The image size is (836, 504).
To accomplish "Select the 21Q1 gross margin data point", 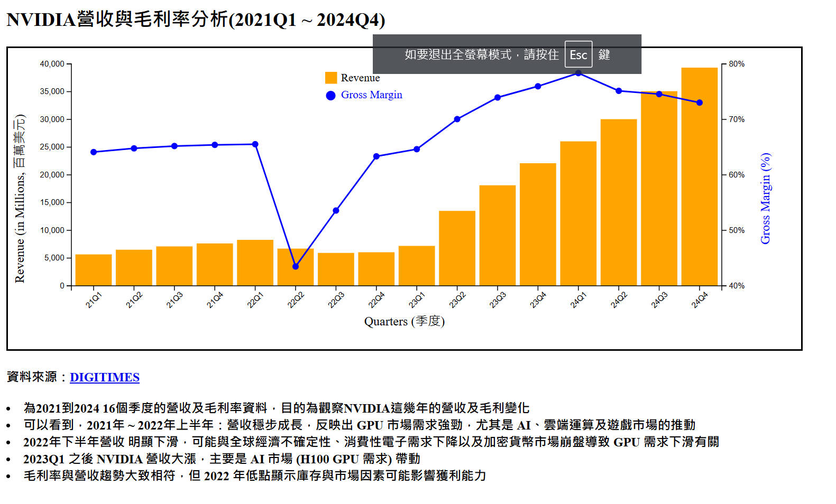I will (94, 152).
